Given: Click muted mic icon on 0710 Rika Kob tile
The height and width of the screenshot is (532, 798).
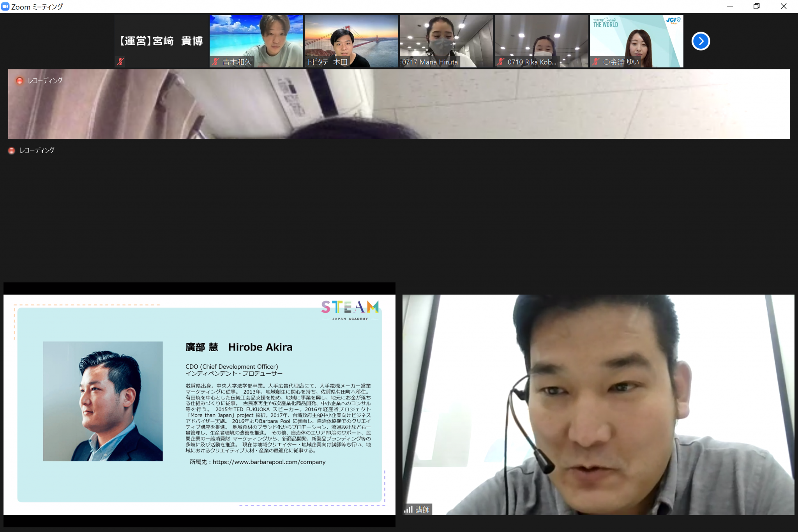Looking at the screenshot, I should click(501, 62).
